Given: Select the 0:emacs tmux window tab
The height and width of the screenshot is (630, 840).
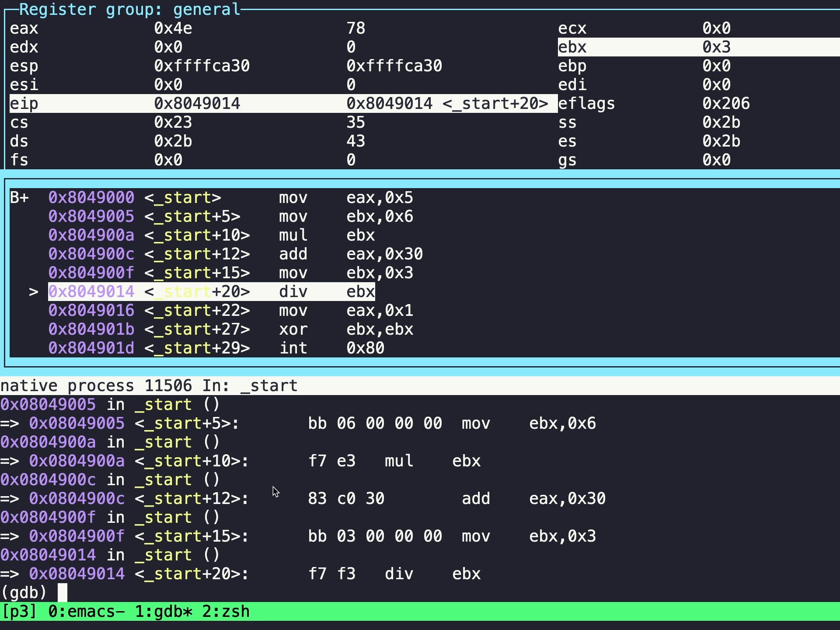Looking at the screenshot, I should point(86,612).
